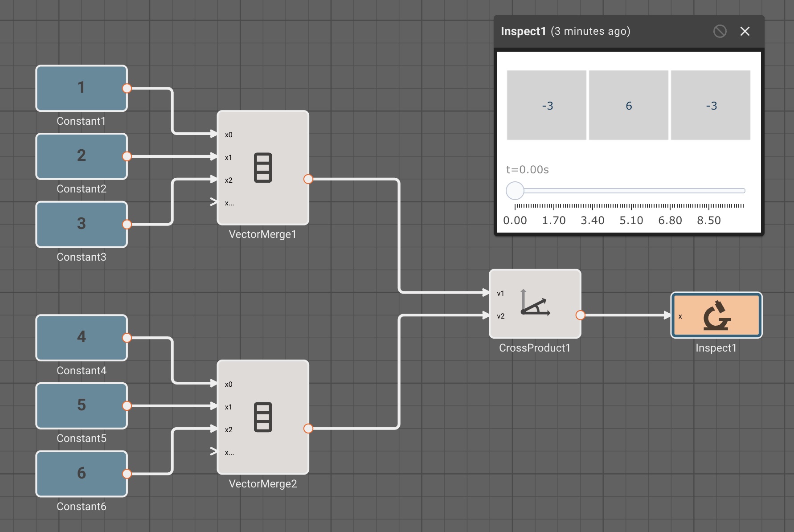Expand extra input on VectorMerge1
This screenshot has width=794, height=532.
click(x=214, y=202)
